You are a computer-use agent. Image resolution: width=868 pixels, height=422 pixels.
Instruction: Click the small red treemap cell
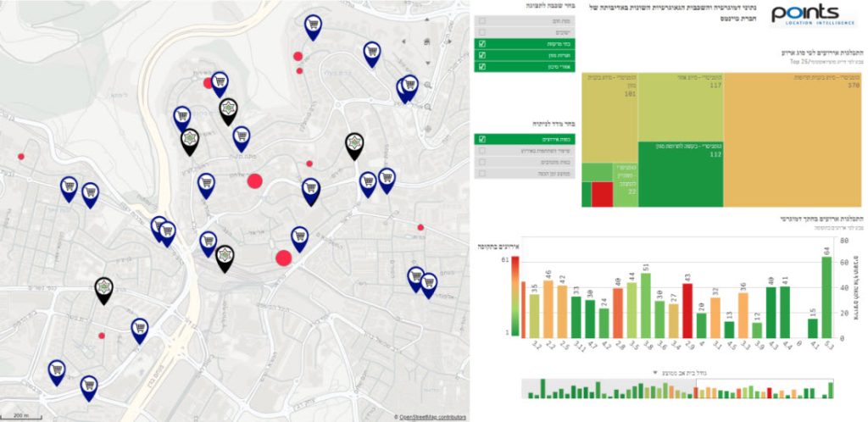click(602, 195)
